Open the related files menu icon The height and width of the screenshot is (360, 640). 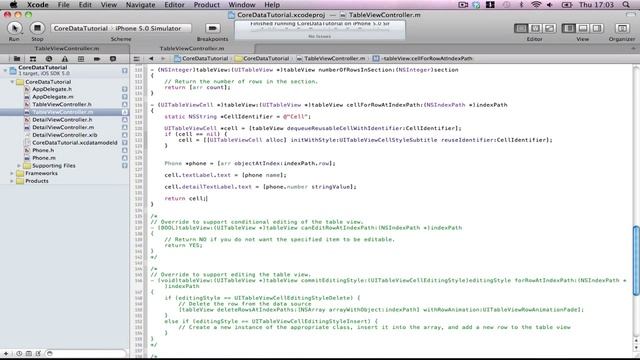click(136, 58)
